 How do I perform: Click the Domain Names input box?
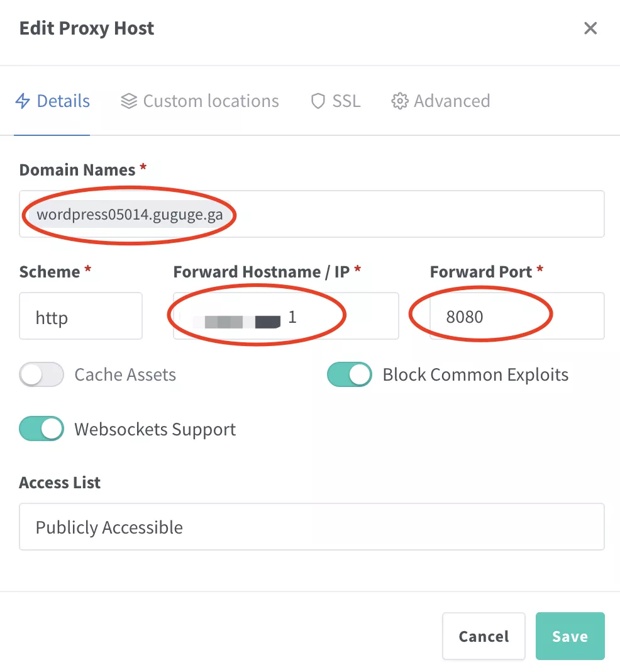[415, 215]
